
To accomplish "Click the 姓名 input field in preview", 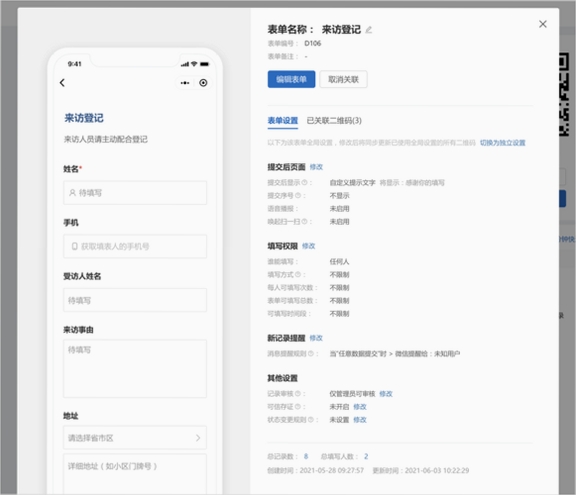I will (x=135, y=193).
